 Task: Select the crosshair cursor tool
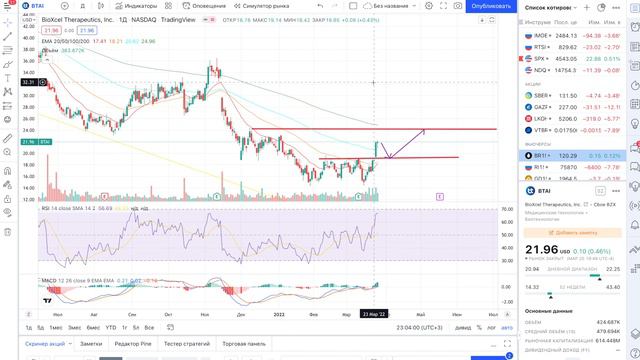pos(7,23)
